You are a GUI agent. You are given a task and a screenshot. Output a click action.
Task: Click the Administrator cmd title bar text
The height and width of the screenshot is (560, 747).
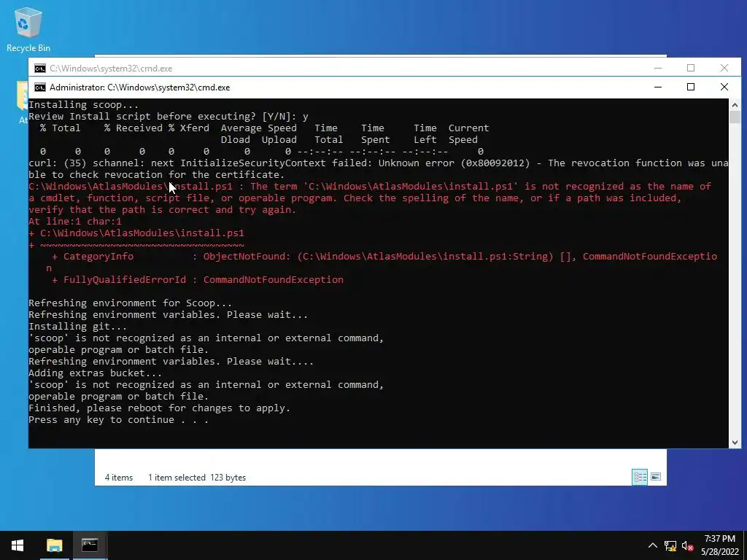pos(139,87)
